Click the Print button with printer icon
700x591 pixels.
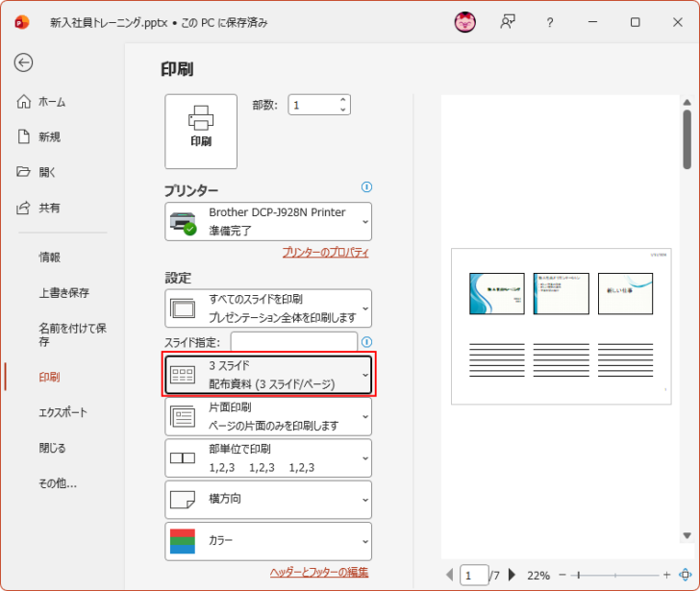(x=201, y=131)
